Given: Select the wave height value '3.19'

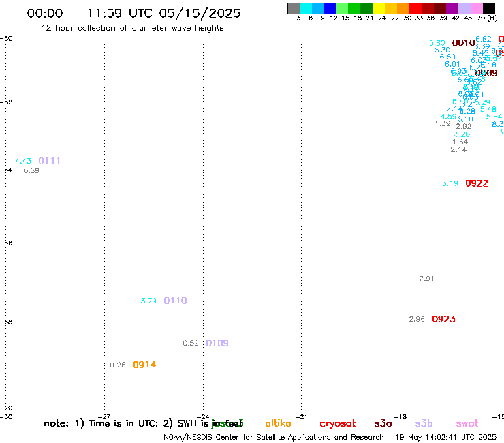Looking at the screenshot, I should [450, 183].
